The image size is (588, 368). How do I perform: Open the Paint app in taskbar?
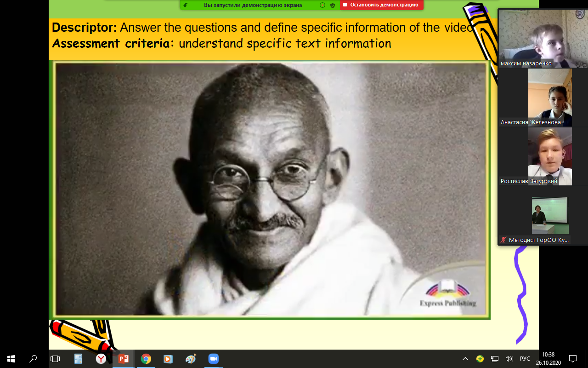tap(191, 359)
